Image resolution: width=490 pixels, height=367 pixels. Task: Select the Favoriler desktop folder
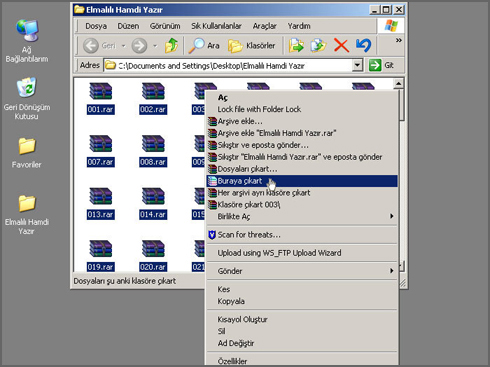pos(27,153)
